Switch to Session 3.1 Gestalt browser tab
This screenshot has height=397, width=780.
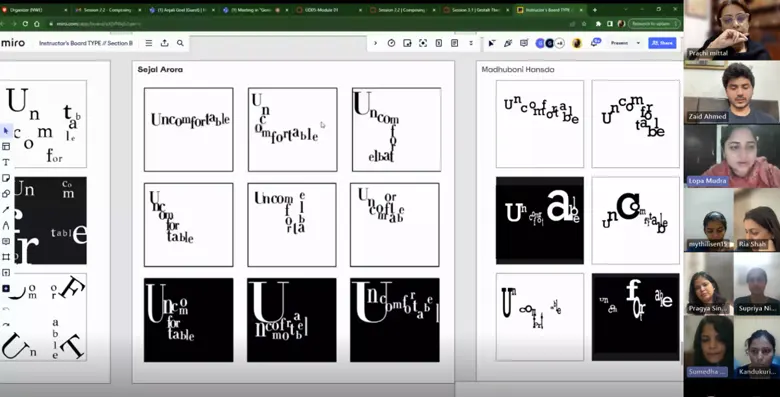tap(476, 10)
